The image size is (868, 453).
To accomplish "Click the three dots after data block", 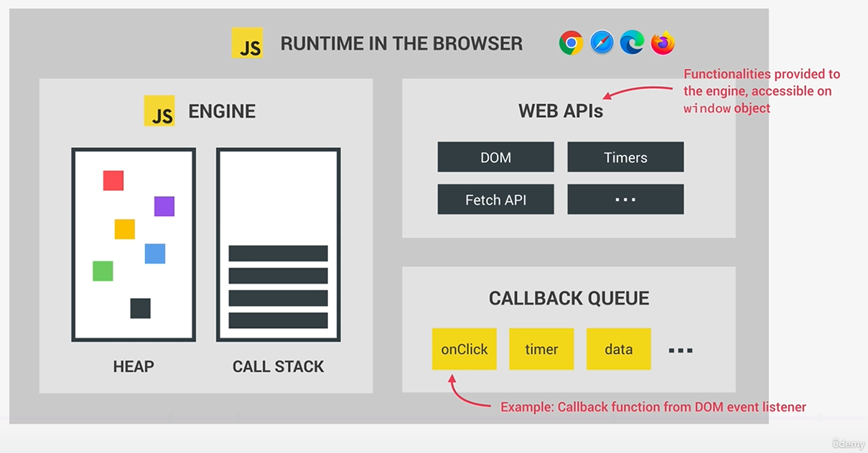I will pos(680,350).
